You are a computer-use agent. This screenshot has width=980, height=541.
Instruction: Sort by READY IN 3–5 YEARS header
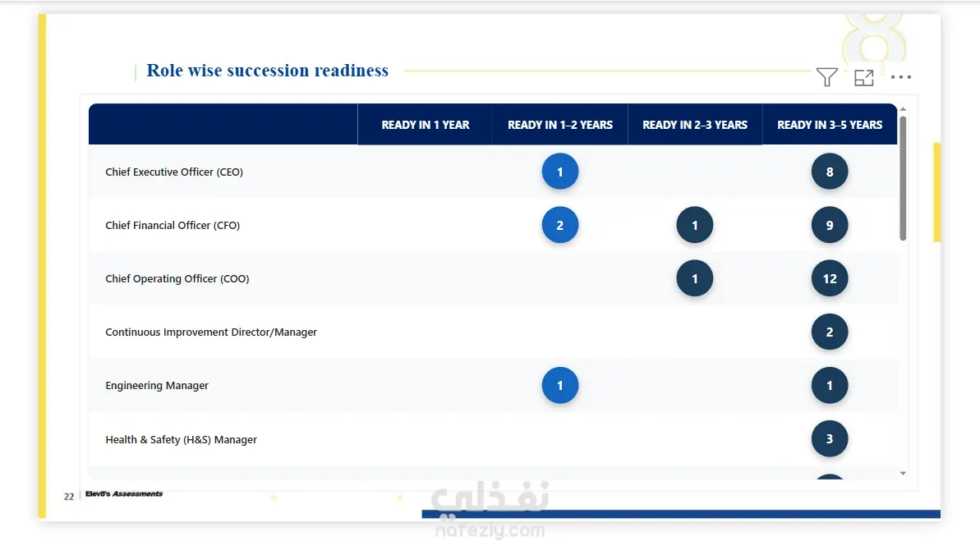pos(830,125)
